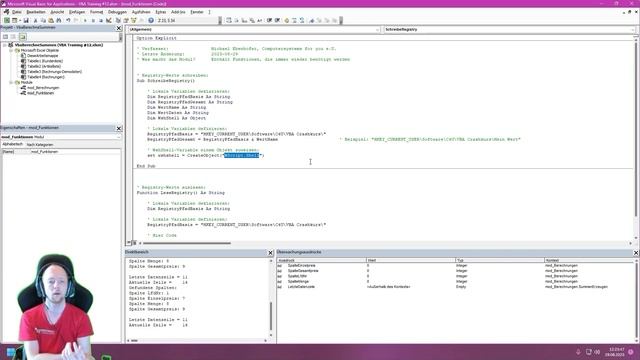This screenshot has width=640, height=360.
Task: Click the Complete Word icon
Action: (260, 20)
